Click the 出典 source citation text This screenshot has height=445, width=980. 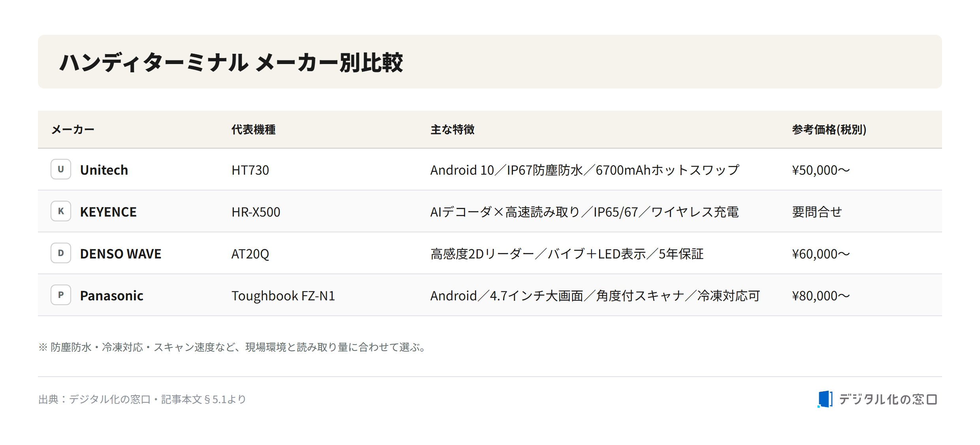click(142, 399)
